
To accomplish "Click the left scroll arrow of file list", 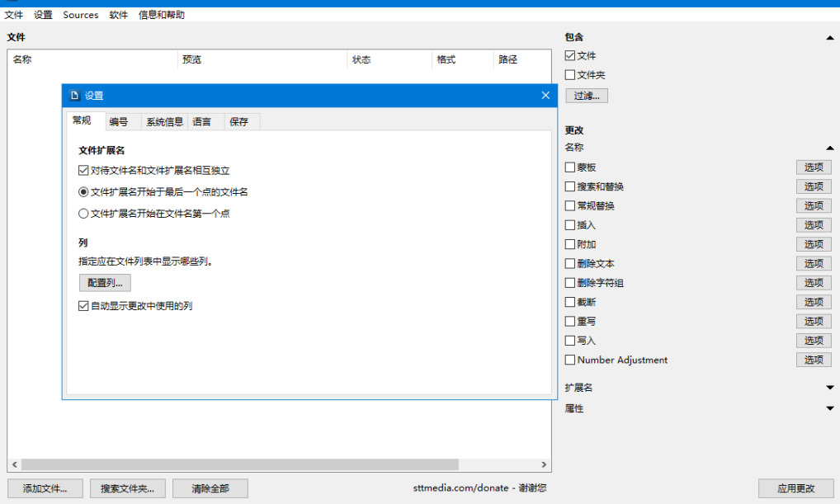I will pyautogui.click(x=15, y=464).
